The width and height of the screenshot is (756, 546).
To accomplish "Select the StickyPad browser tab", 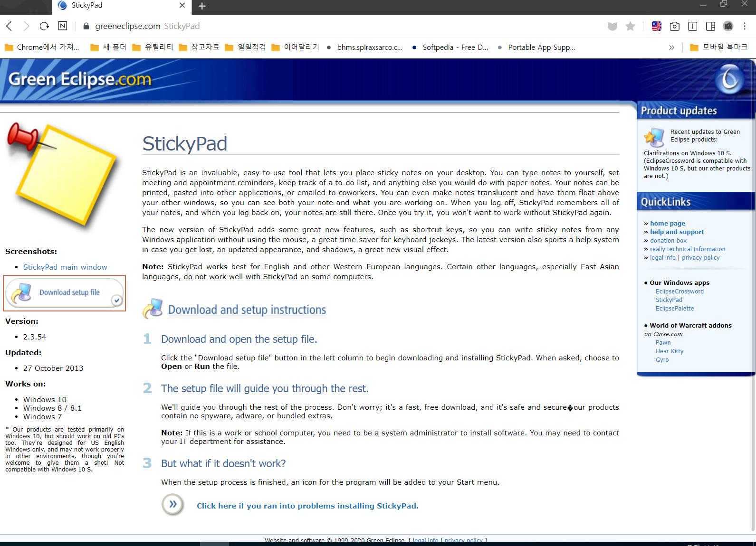I will click(x=122, y=6).
